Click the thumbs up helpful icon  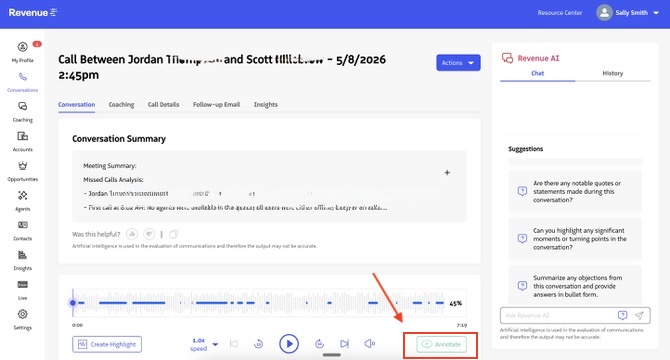pos(132,234)
